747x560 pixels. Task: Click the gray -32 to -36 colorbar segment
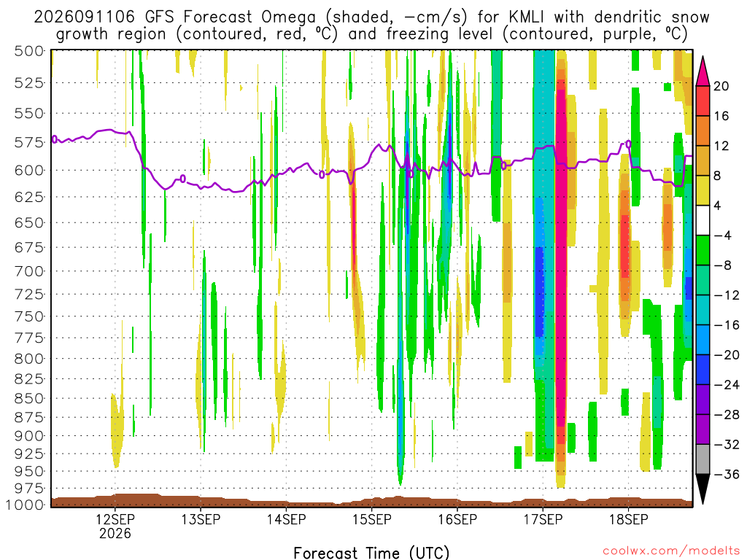click(703, 459)
